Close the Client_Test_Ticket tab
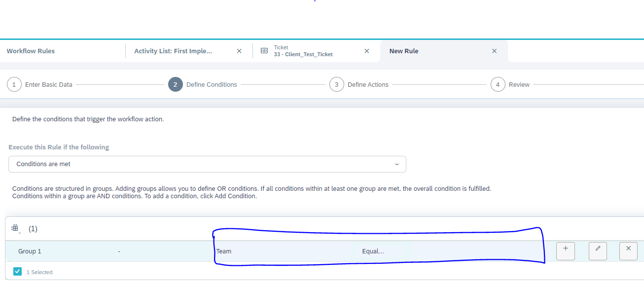This screenshot has width=644, height=283. 366,51
